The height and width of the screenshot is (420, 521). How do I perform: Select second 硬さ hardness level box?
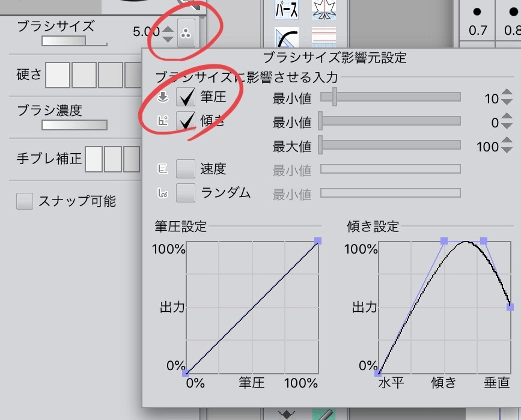pyautogui.click(x=84, y=75)
